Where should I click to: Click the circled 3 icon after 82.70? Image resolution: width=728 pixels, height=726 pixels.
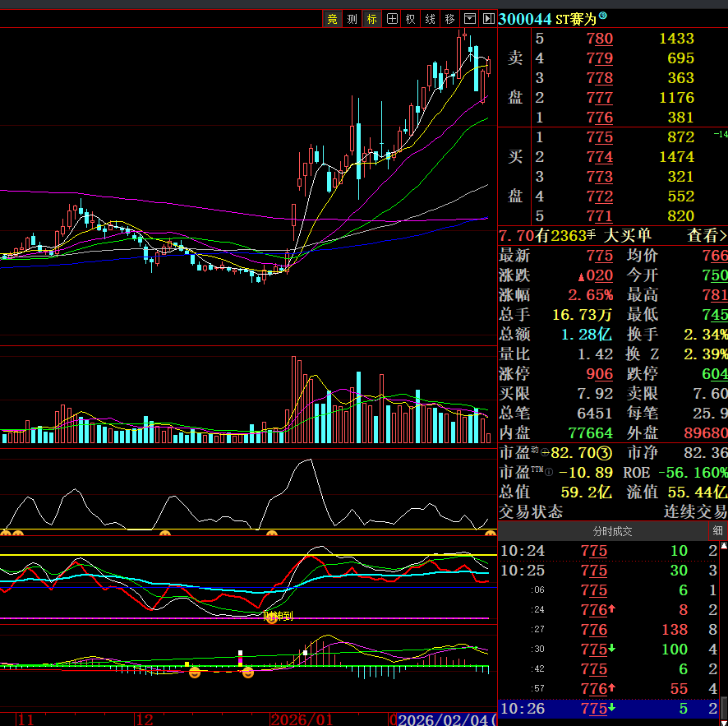[x=604, y=453]
